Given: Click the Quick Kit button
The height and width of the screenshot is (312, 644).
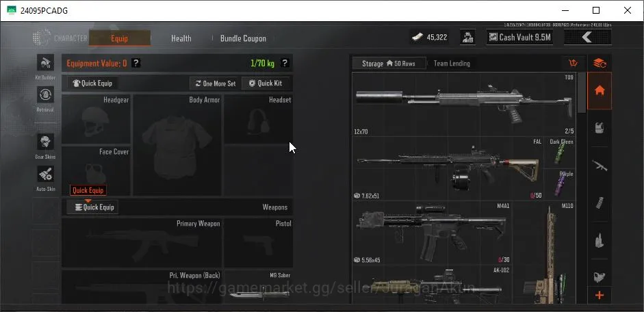Looking at the screenshot, I should coord(266,83).
